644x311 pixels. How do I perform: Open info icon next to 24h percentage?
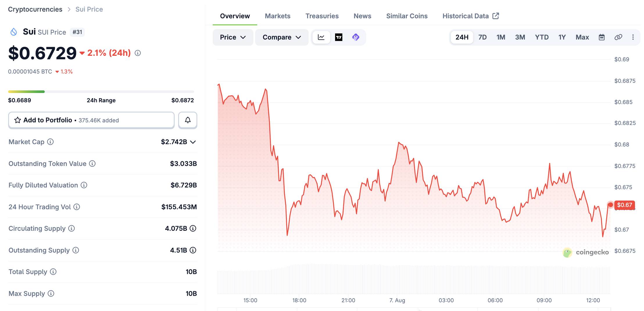click(x=138, y=53)
